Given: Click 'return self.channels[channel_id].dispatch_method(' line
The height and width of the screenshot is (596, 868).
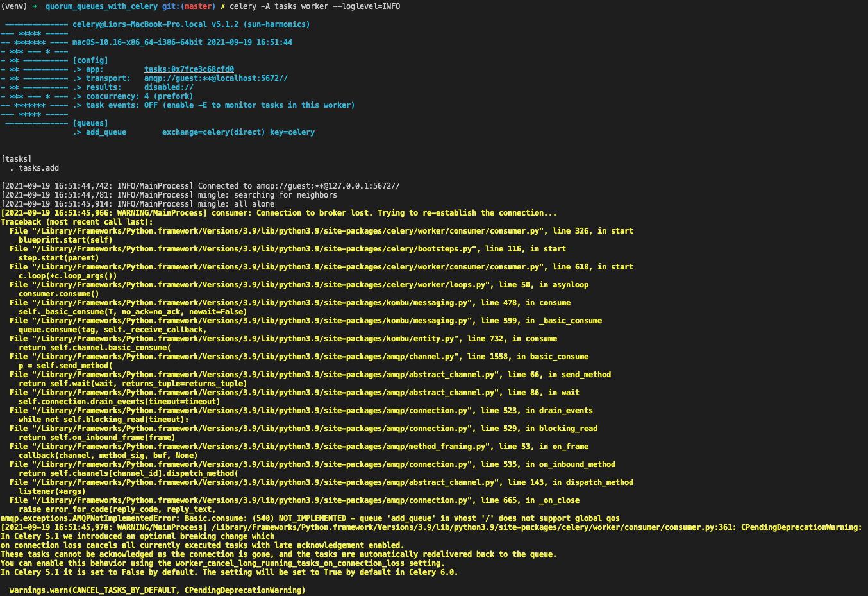Looking at the screenshot, I should tap(128, 473).
